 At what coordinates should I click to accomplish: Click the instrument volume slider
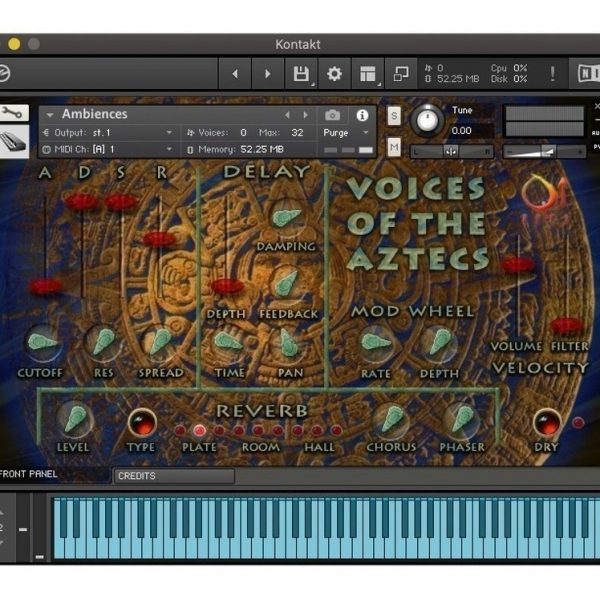(544, 152)
